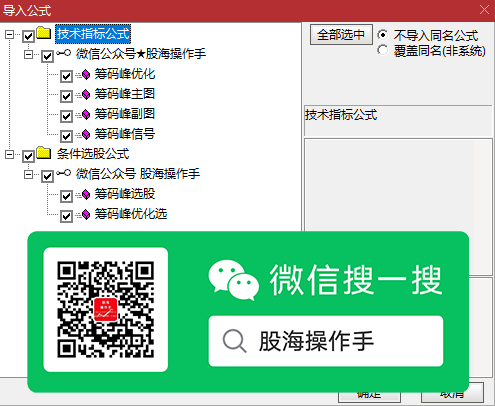Viewport: 495px width, 406px height.
Task: Select the 筹码峰主图 formula label
Action: coord(125,94)
